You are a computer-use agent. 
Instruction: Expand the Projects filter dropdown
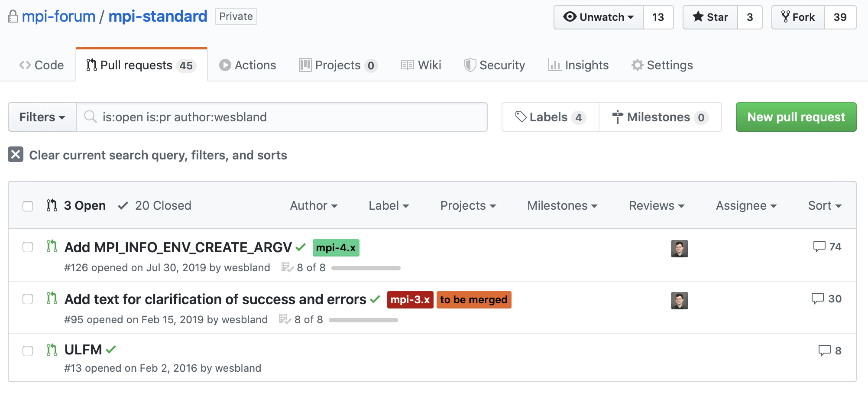tap(468, 205)
